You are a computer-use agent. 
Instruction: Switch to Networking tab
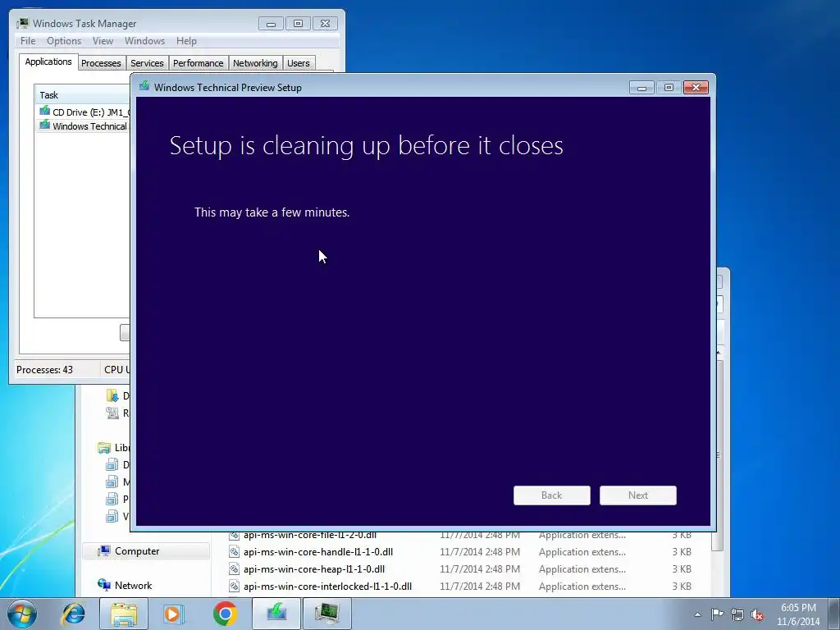click(x=255, y=63)
